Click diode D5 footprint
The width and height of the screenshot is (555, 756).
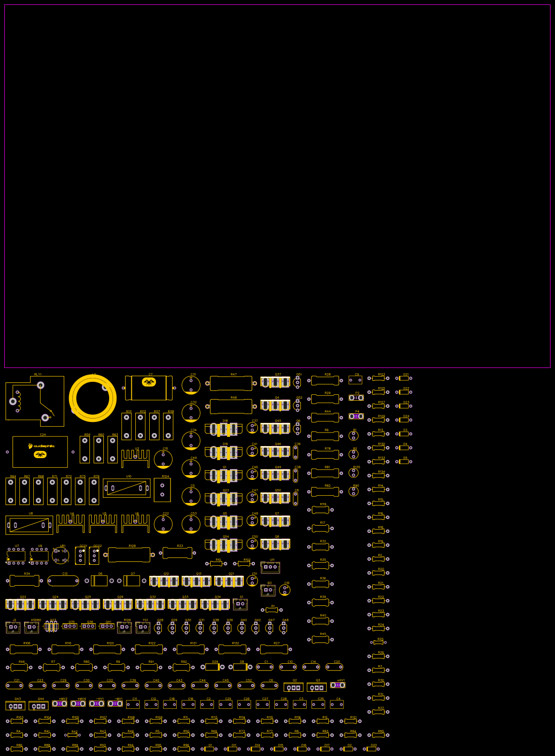coord(404,462)
